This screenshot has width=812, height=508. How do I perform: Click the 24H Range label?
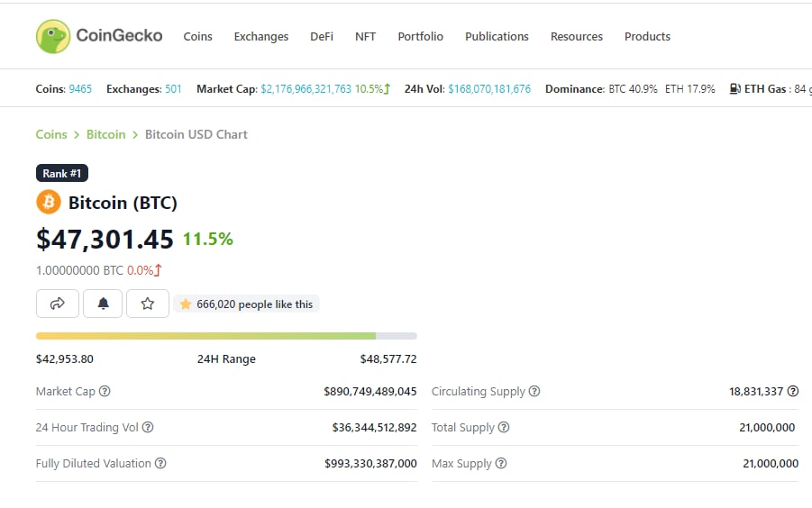point(226,359)
